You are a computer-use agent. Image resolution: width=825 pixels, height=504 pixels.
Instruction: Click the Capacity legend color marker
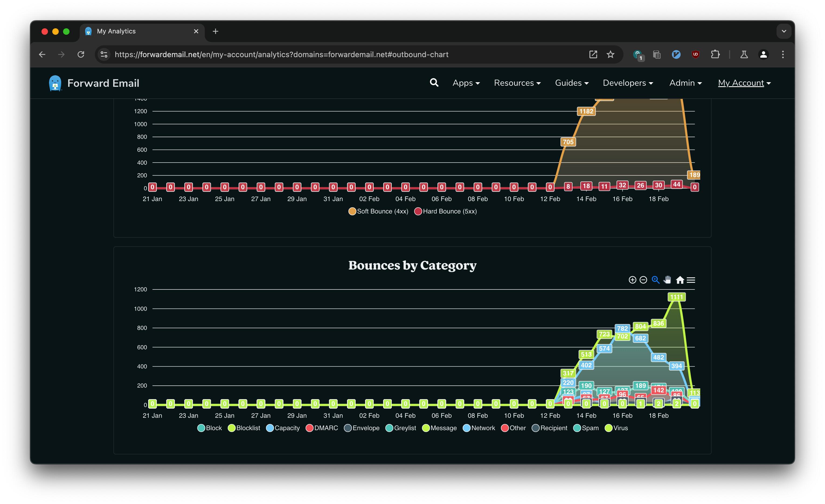coord(270,428)
